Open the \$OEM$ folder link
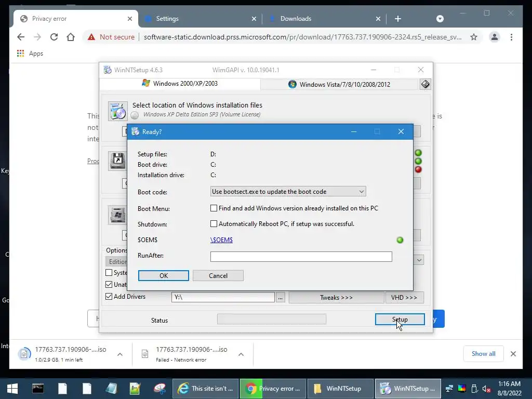Viewport: 532px width, 399px height. click(x=221, y=240)
